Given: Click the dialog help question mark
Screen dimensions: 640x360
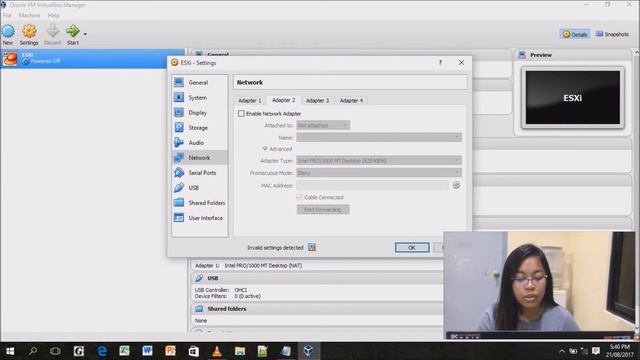Looking at the screenshot, I should coord(440,62).
